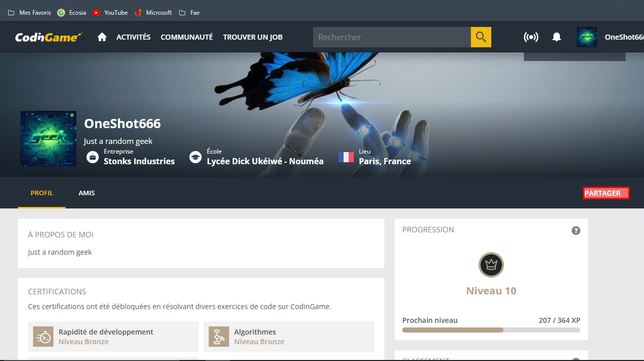The height and width of the screenshot is (361, 644).
Task: Click the XP progress bar
Action: (x=491, y=330)
